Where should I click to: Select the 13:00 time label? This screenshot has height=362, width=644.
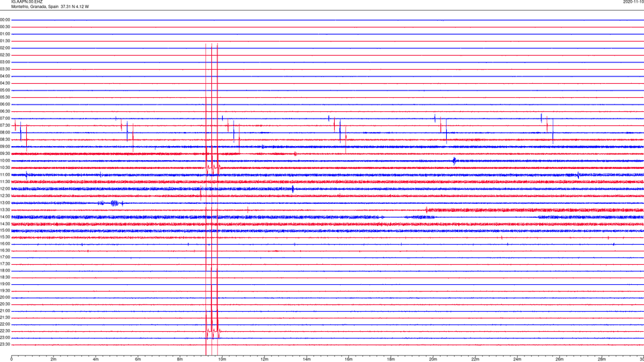click(5, 202)
